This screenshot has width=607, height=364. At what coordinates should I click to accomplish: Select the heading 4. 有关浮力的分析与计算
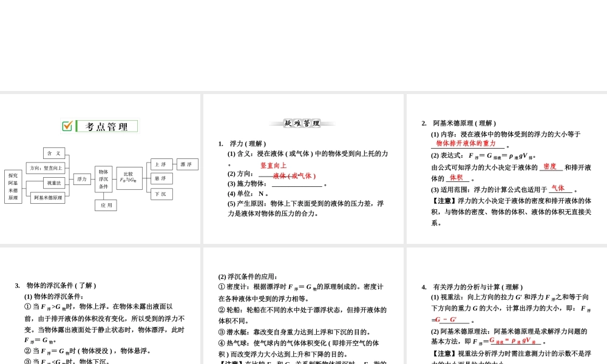coord(472,287)
